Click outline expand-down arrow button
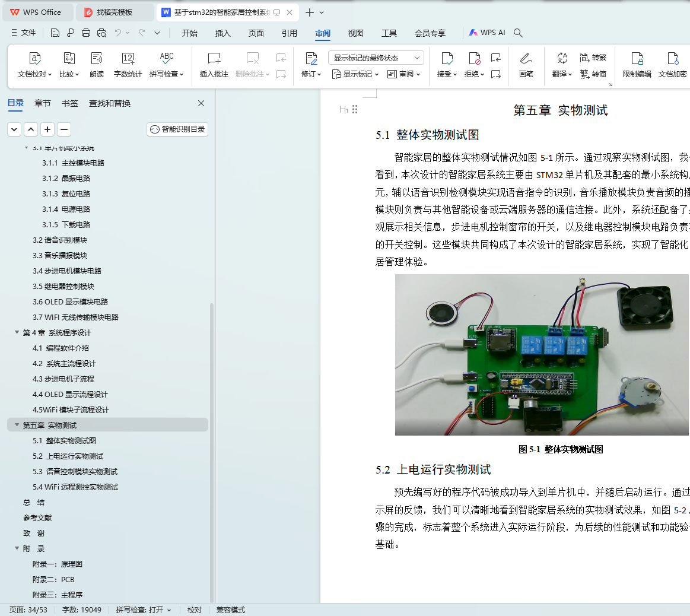This screenshot has height=616, width=690. pyautogui.click(x=14, y=129)
